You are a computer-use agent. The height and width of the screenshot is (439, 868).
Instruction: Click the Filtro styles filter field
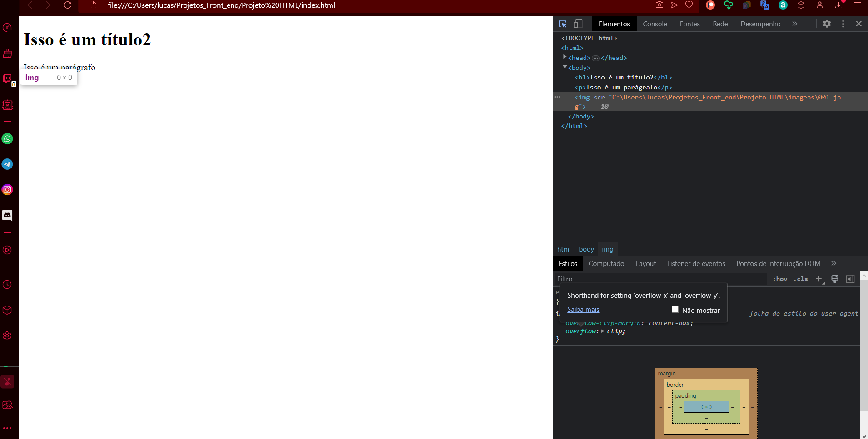click(660, 279)
